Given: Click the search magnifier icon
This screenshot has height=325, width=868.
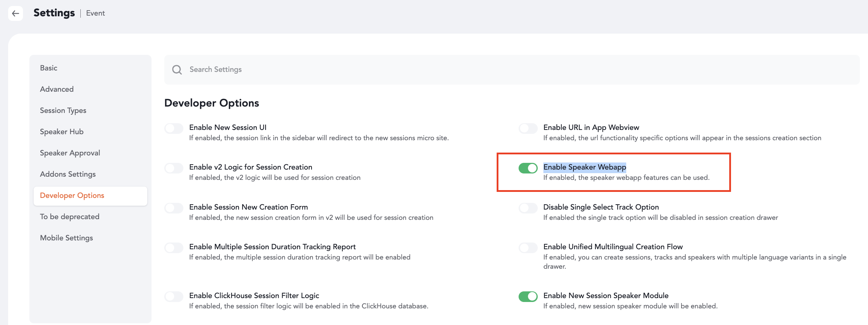Looking at the screenshot, I should (177, 70).
